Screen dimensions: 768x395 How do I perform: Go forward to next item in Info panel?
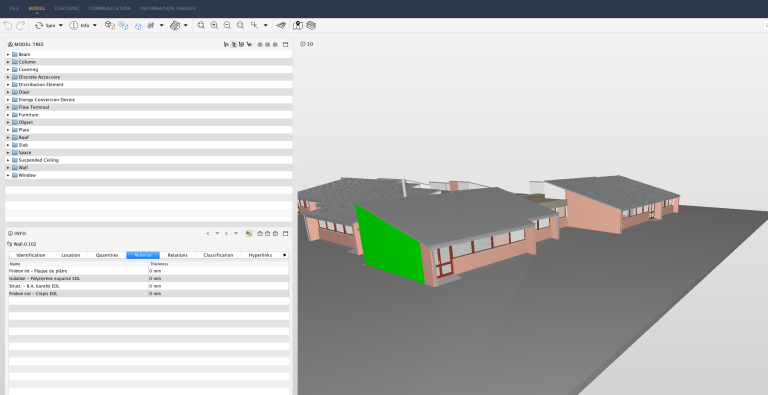[226, 234]
